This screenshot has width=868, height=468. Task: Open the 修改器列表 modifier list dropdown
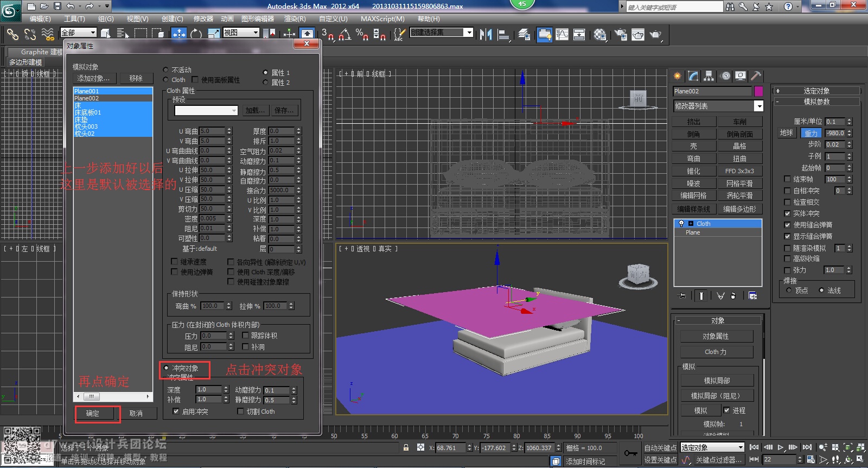pos(718,106)
